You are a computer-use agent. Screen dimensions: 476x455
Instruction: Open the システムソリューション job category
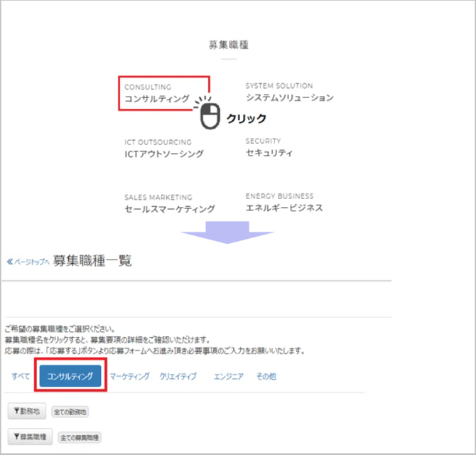(x=289, y=97)
